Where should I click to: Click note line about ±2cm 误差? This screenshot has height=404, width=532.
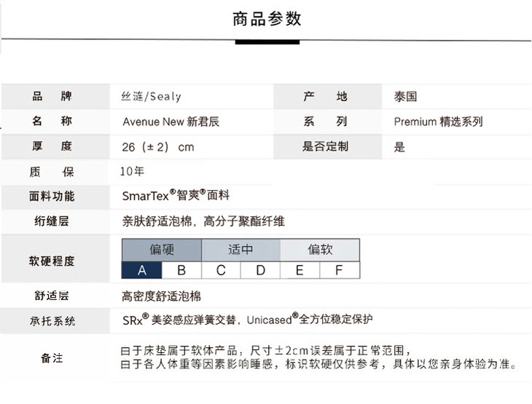(266, 350)
